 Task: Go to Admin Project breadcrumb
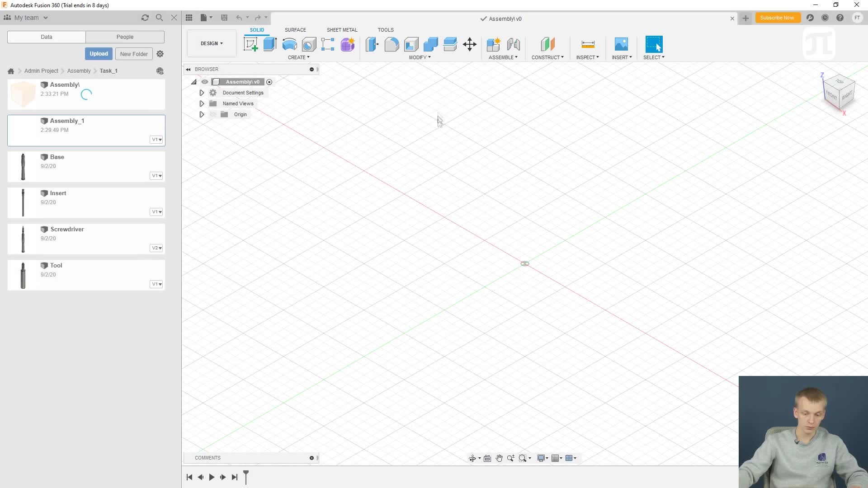(x=41, y=71)
